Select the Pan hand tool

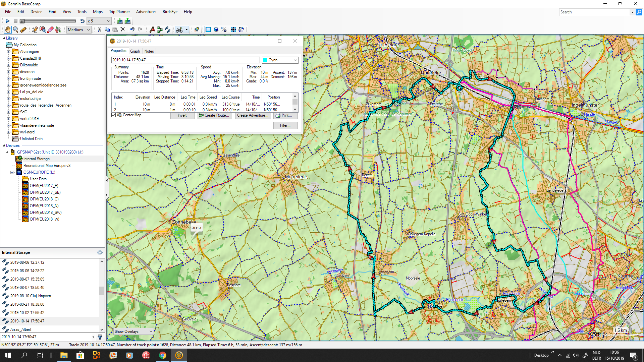point(7,29)
